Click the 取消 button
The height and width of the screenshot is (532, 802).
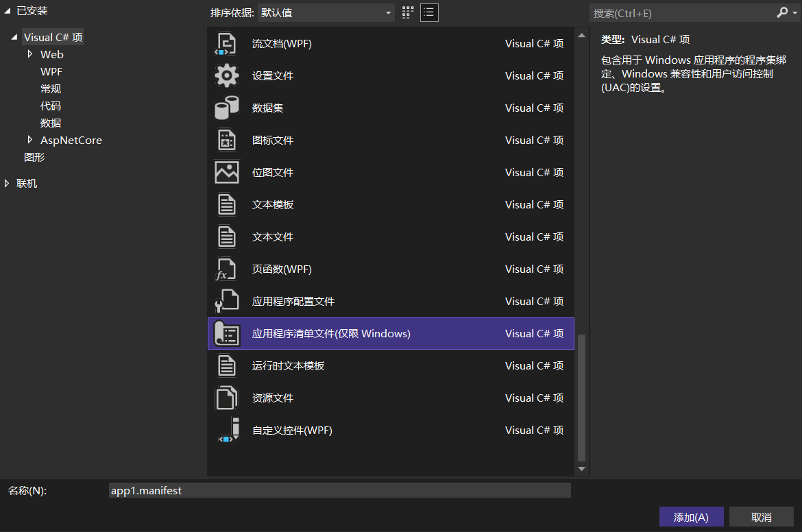click(761, 516)
